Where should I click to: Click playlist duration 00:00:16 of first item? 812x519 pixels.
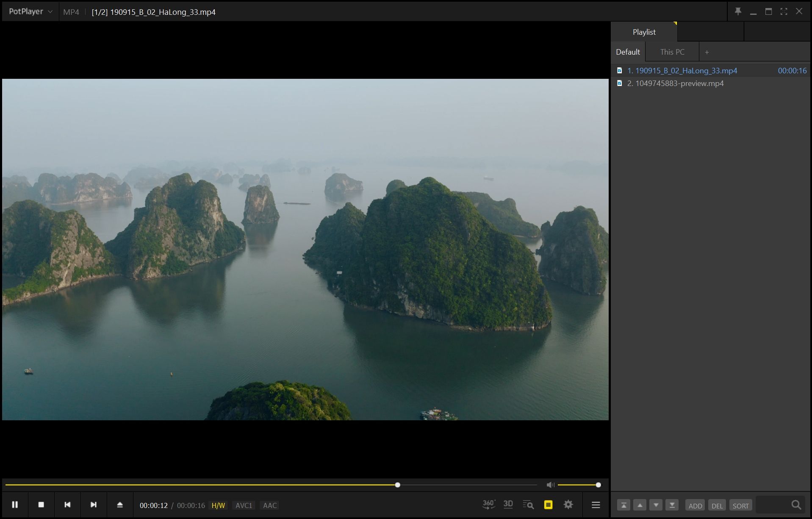click(x=792, y=71)
